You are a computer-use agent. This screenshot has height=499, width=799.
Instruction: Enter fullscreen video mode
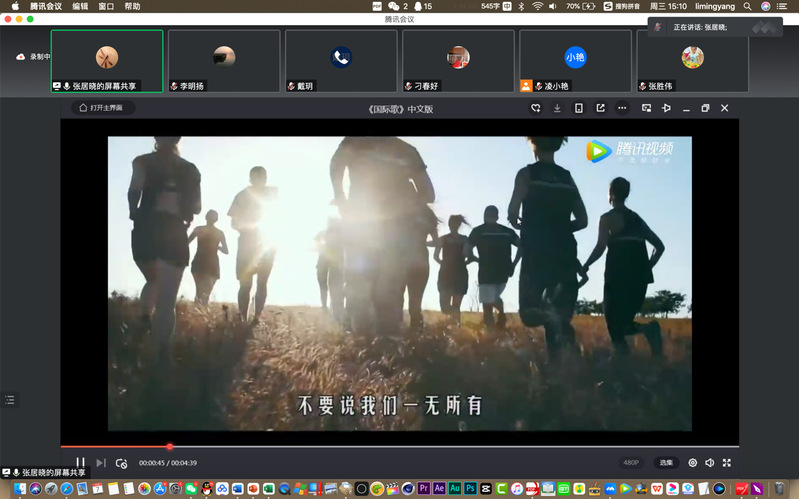(727, 463)
